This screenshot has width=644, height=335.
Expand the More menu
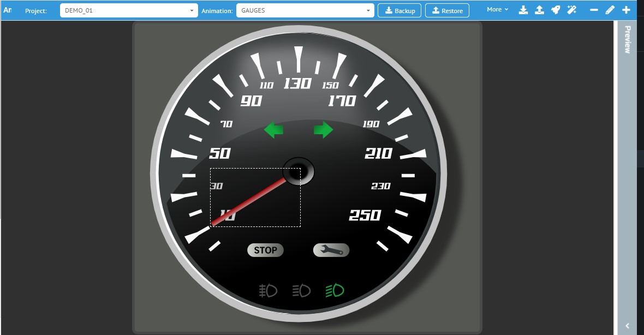[x=497, y=10]
